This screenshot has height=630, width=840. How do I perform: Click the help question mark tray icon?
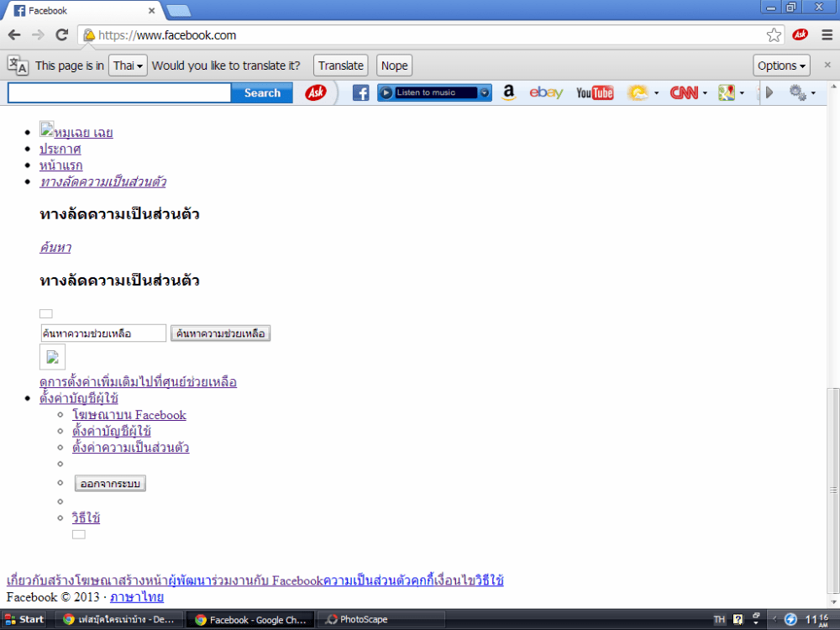click(738, 619)
